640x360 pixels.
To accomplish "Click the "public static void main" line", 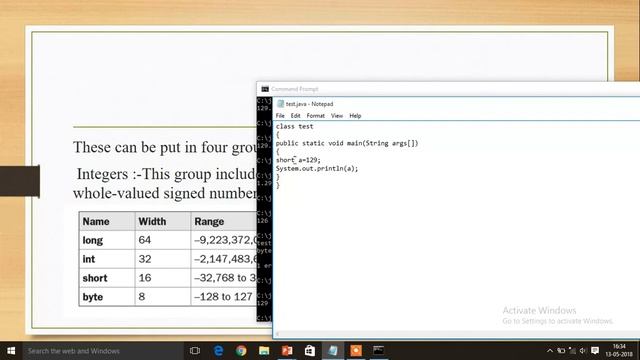I will coord(347,143).
